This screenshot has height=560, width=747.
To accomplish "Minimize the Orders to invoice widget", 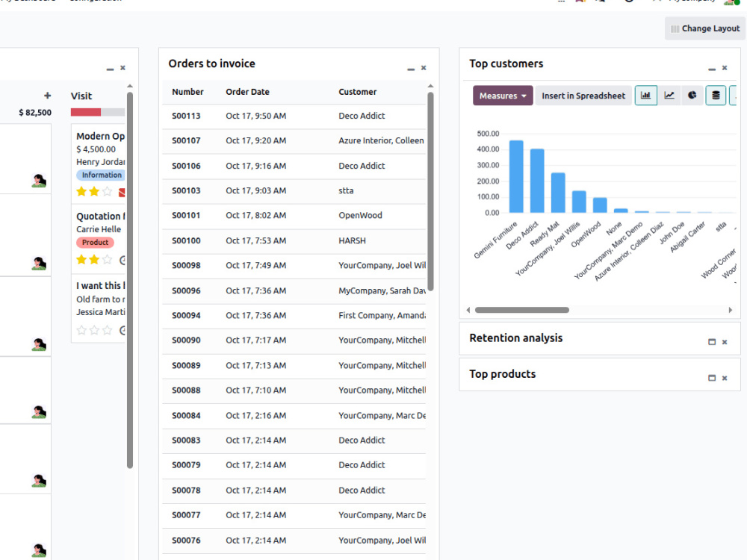I will tap(411, 69).
